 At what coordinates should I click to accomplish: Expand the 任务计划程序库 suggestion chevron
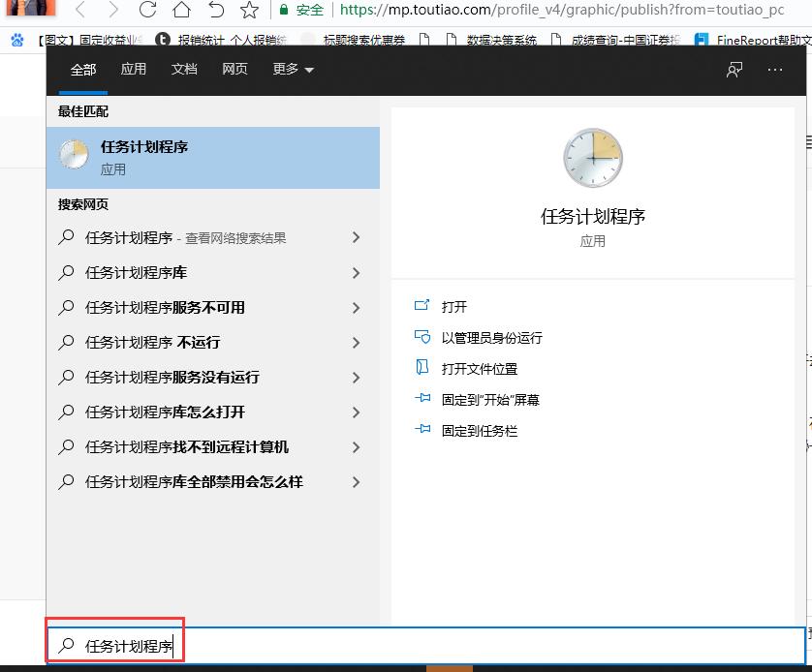pyautogui.click(x=354, y=273)
